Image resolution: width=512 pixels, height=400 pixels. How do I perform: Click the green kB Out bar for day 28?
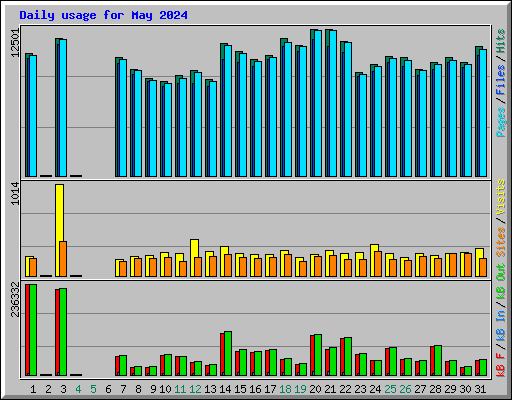(x=438, y=361)
